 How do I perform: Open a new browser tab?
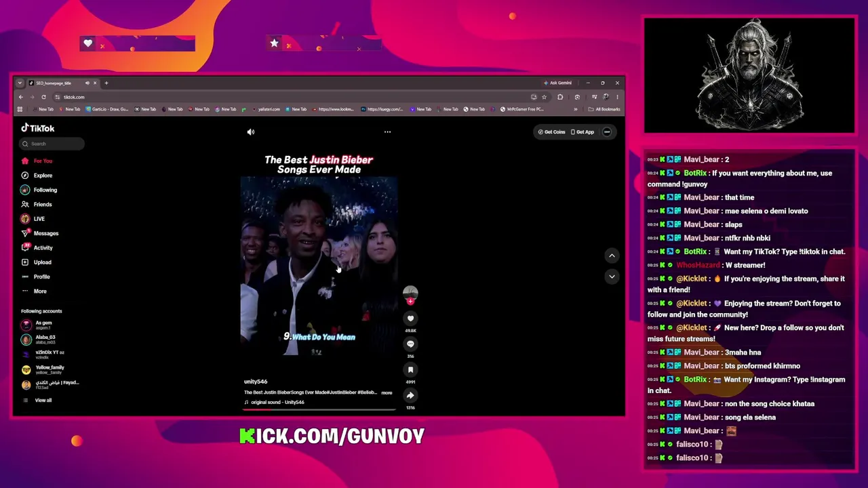coord(106,83)
